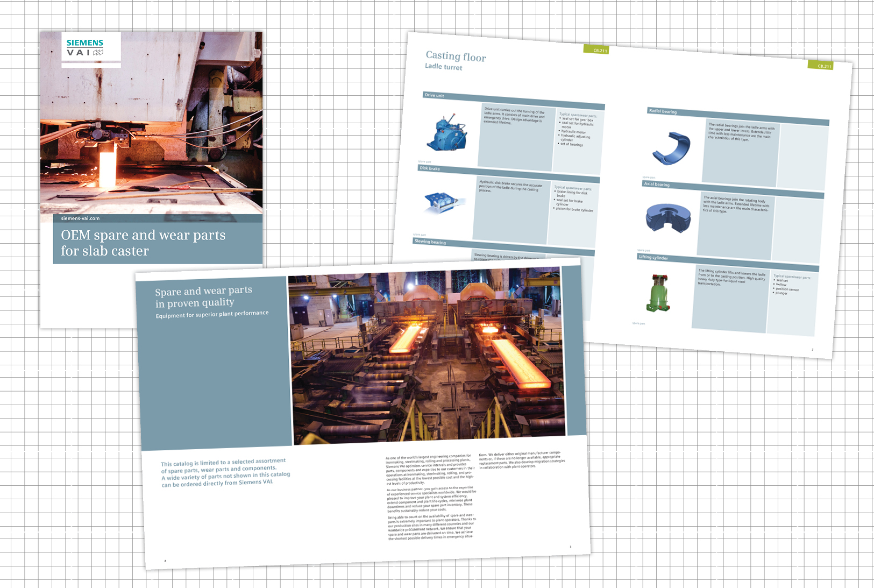This screenshot has height=588, width=874.
Task: Click the disk brake component image
Action: [444, 202]
